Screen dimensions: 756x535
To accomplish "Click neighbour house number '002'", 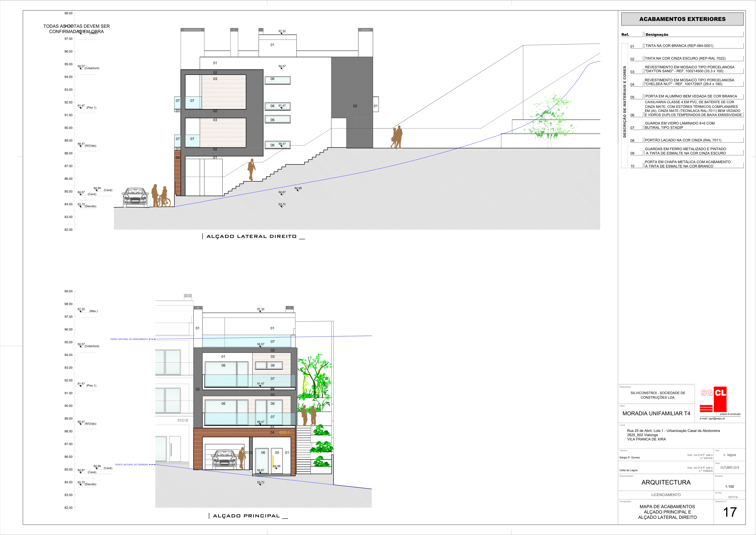I will [x=183, y=420].
